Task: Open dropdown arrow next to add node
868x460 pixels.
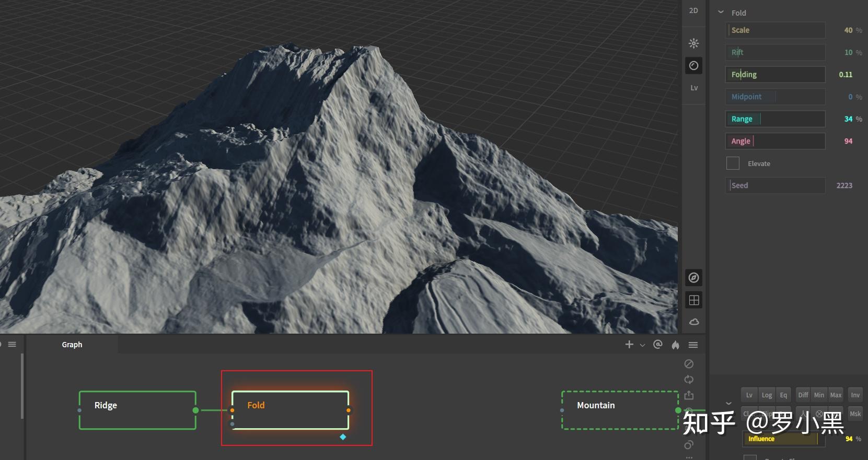Action: point(643,345)
